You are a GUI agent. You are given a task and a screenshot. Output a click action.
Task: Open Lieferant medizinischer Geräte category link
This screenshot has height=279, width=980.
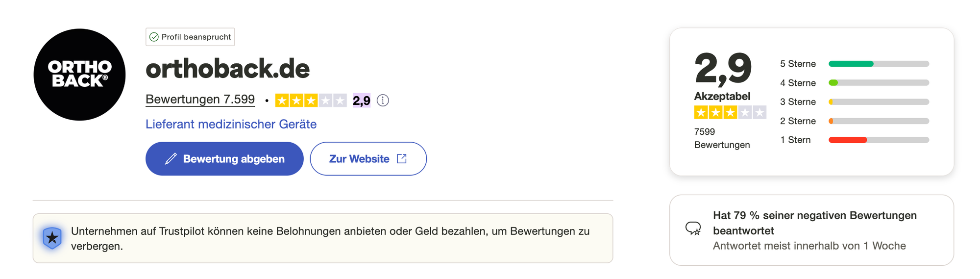(x=231, y=124)
